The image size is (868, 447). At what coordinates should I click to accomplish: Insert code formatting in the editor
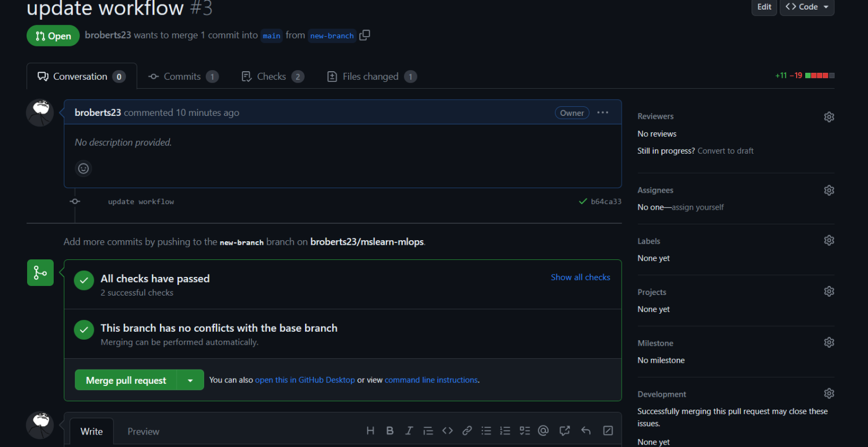(x=448, y=431)
